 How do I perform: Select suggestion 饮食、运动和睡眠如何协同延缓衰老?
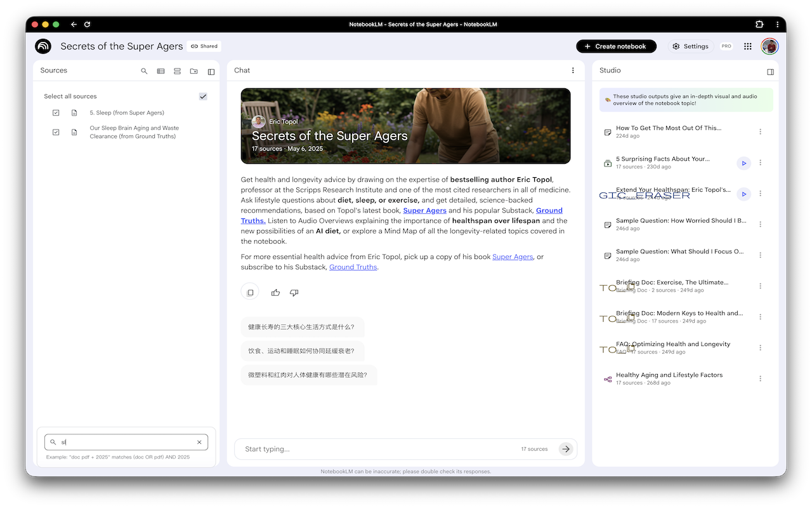[303, 351]
